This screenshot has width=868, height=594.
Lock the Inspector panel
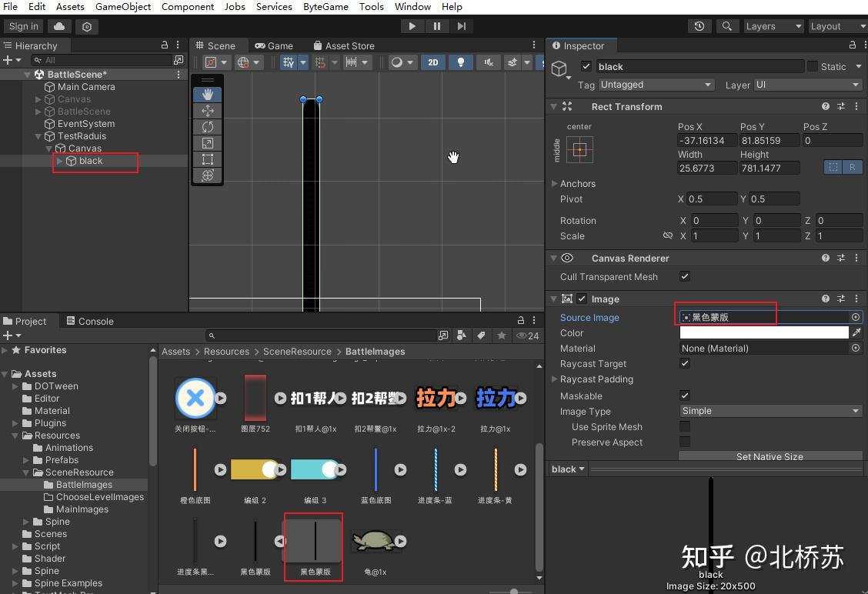tap(853, 45)
